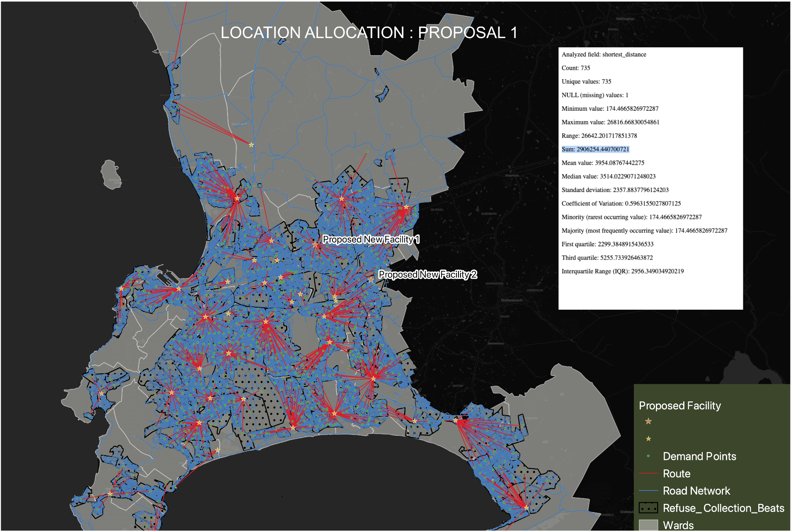
Task: Click the Wards legend label
Action: click(x=678, y=525)
